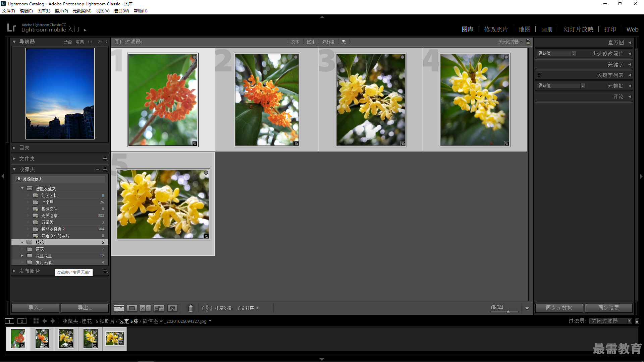Select the Attribute (属性) library filter
This screenshot has height=362, width=644.
pos(311,42)
